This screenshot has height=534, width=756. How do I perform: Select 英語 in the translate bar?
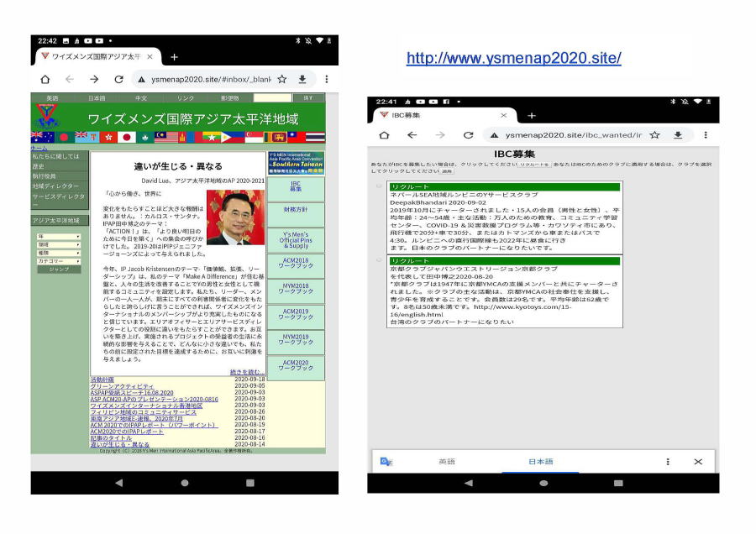click(447, 461)
